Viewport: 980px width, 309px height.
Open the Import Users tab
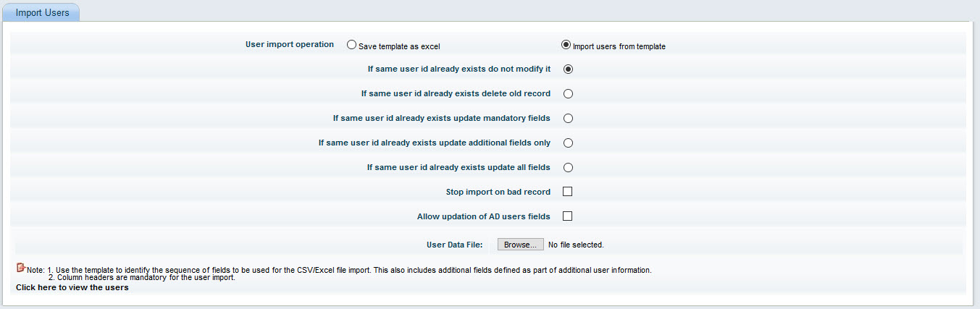(x=42, y=12)
